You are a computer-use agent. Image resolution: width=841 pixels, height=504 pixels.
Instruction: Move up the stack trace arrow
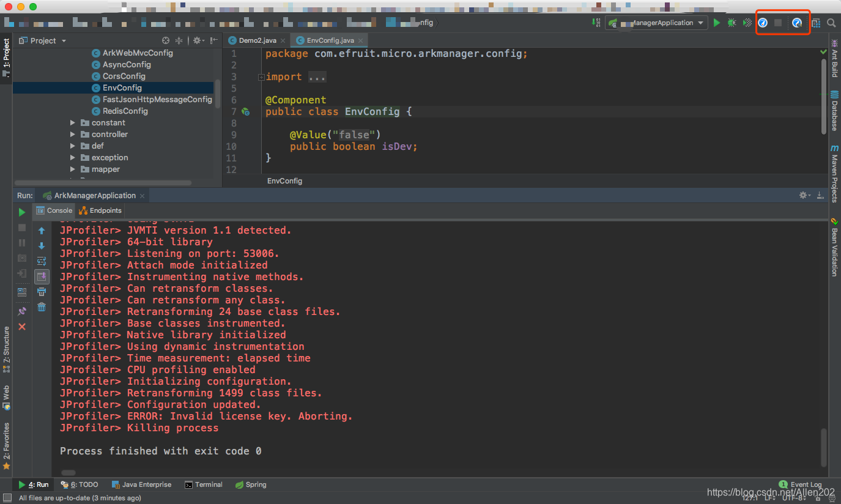click(42, 231)
